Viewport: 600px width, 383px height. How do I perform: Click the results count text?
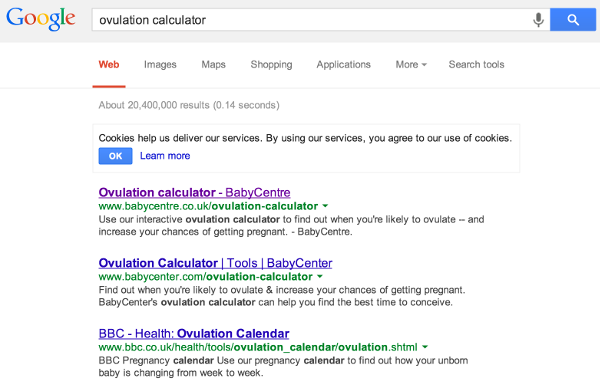click(x=189, y=105)
